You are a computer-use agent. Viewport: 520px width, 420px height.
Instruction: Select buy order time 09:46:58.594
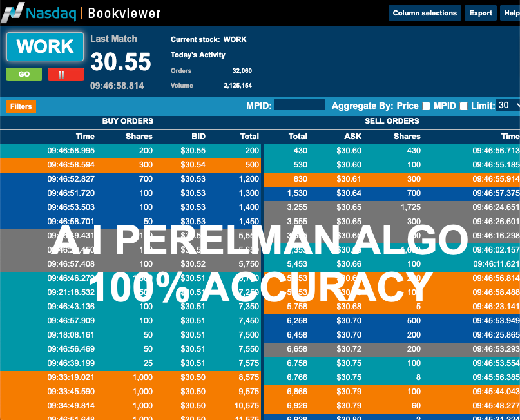[71, 165]
